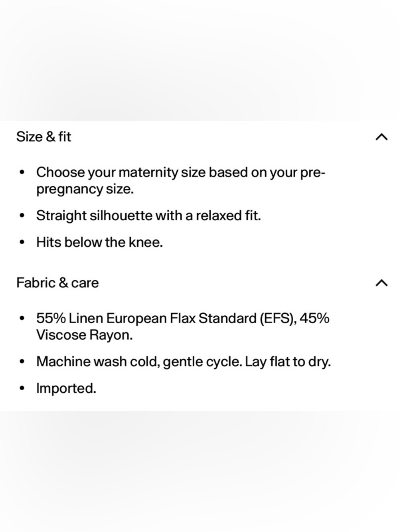
Task: Click the bullet beside "55% Linen"
Action: 22,318
